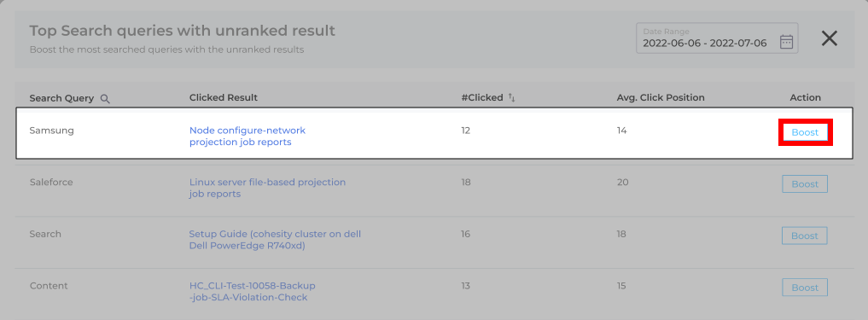Select the Samsung query row text
The width and height of the screenshot is (868, 320).
point(51,131)
